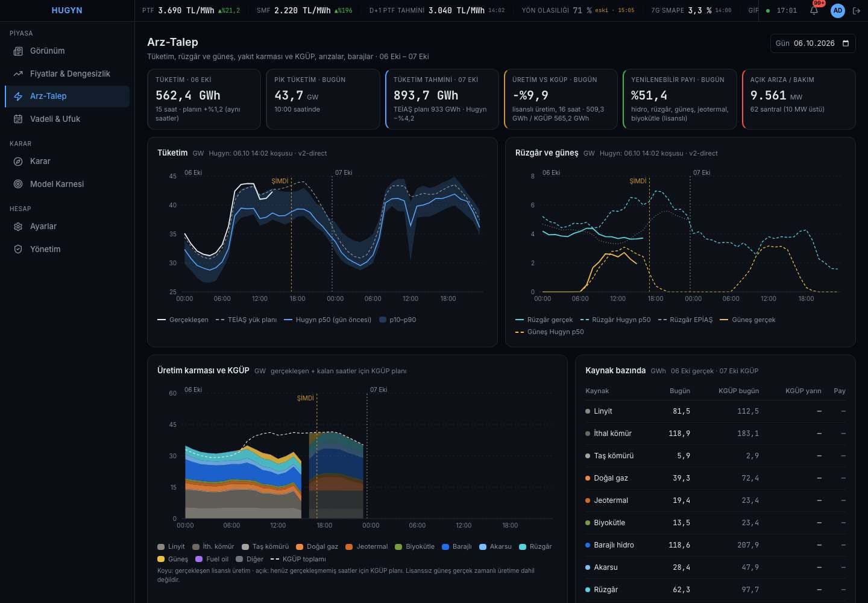The height and width of the screenshot is (603, 868).
Task: Select the AÇIK ARIZA / BAKIM card
Action: tap(799, 99)
